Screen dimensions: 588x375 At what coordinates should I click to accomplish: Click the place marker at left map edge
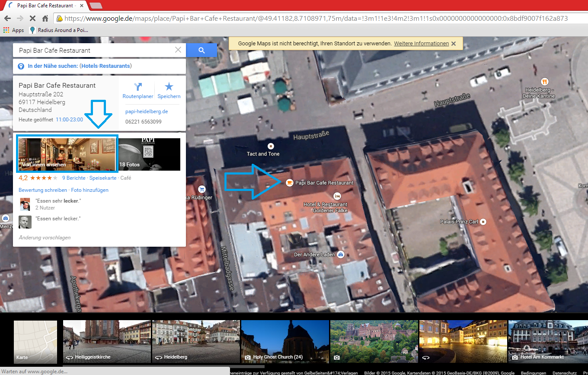tap(5, 218)
